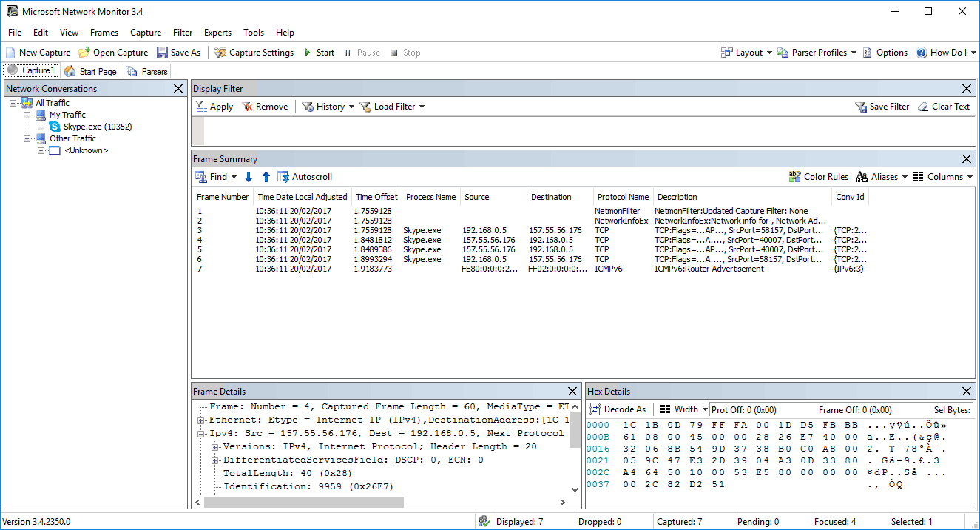
Task: Click the New Capture toolbar icon
Action: pos(10,53)
